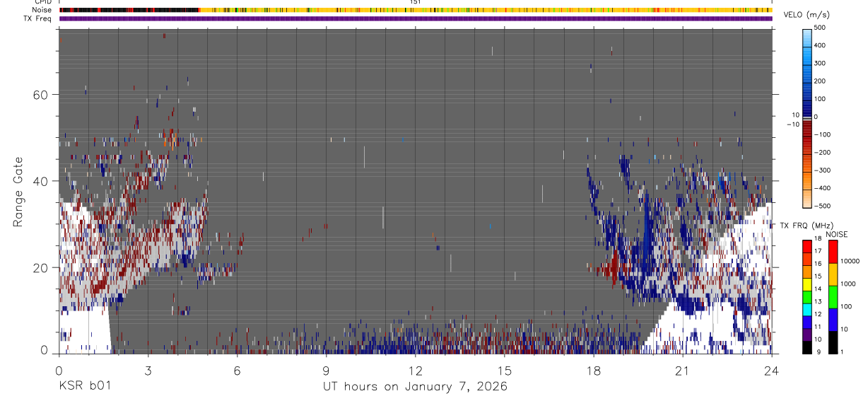Click the 'TX Freq' row label

pos(38,18)
